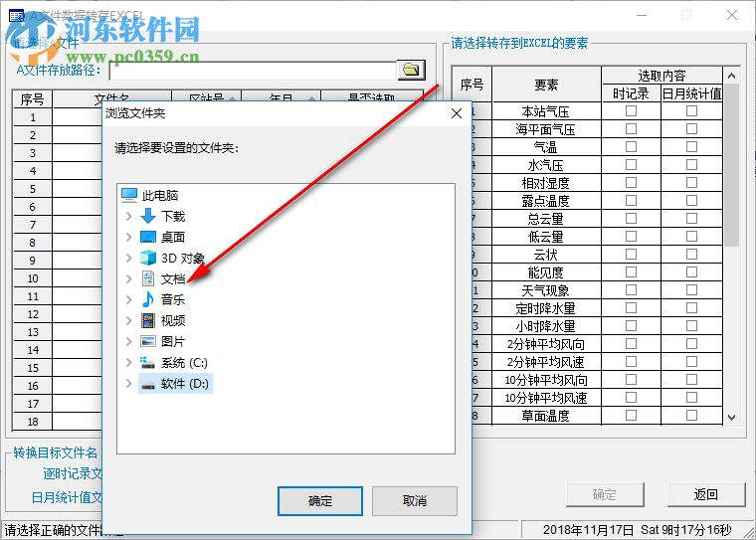Select 下载 in the folder tree
The width and height of the screenshot is (756, 540).
point(173,216)
